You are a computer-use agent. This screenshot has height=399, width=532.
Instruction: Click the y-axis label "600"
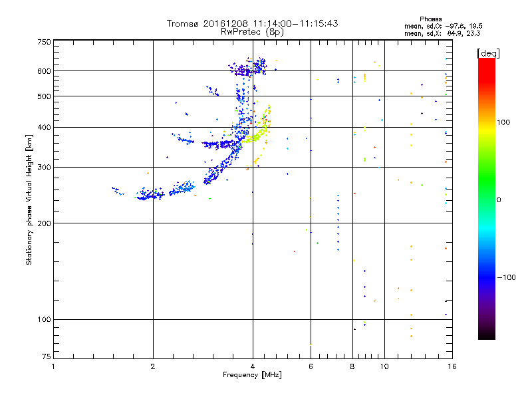pos(44,71)
